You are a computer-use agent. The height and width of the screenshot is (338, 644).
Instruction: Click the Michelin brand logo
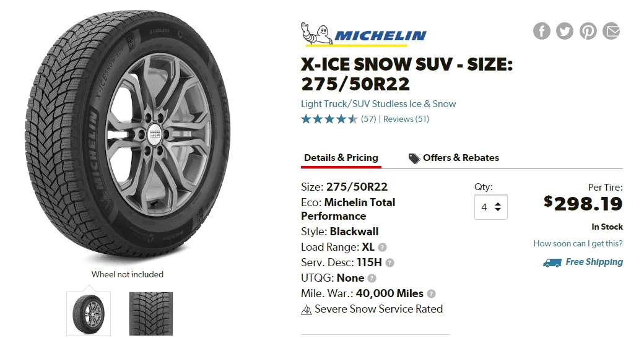coord(363,35)
